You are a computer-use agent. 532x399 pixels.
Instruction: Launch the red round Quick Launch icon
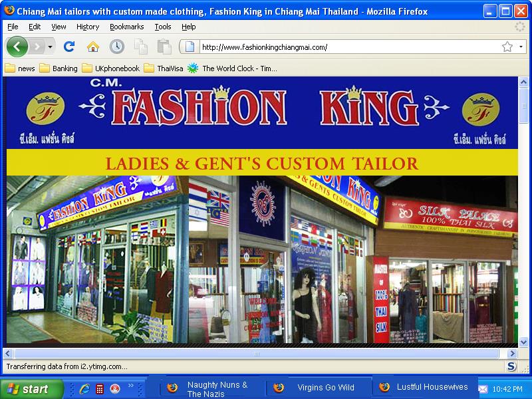coord(115,389)
